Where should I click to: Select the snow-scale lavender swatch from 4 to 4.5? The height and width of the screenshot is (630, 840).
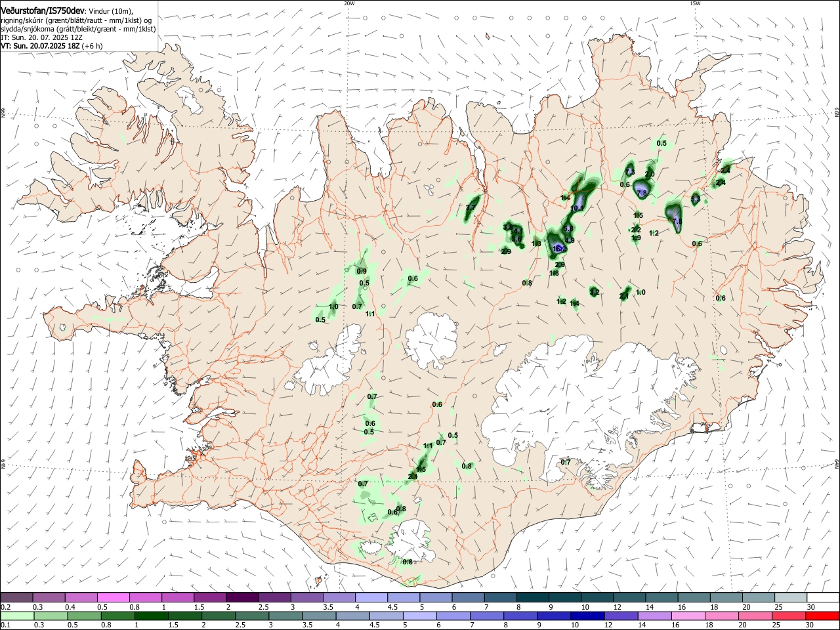coord(371,597)
